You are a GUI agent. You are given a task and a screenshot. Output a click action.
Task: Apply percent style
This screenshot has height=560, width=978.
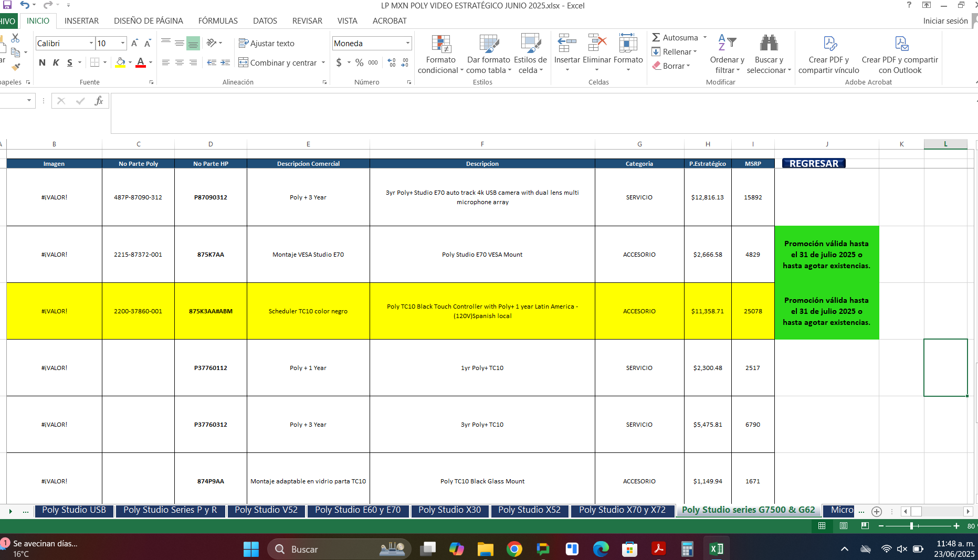pos(359,62)
